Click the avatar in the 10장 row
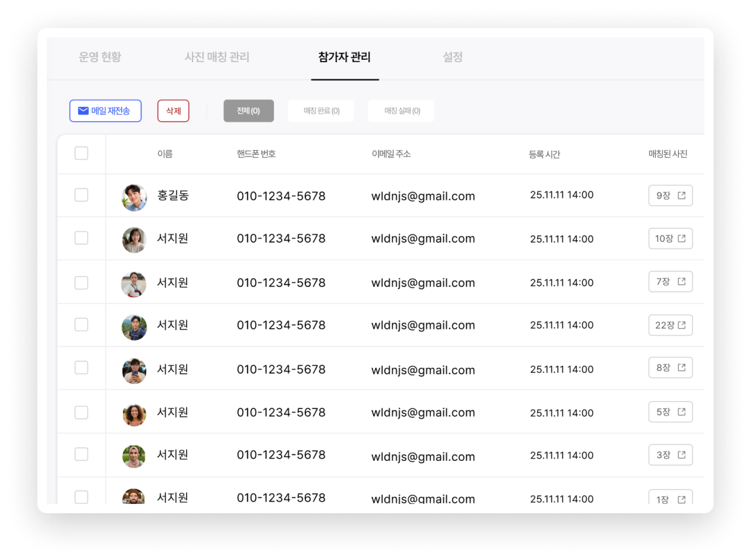This screenshot has width=751, height=560. pyautogui.click(x=134, y=240)
